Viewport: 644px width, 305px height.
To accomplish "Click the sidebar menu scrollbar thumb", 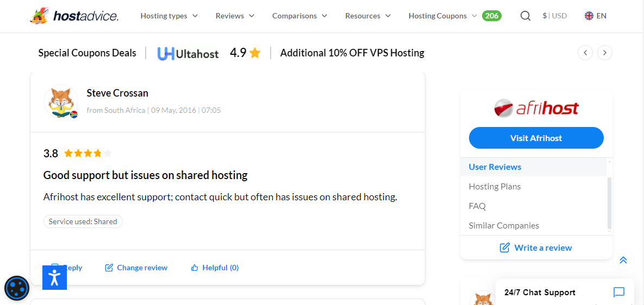I will coord(610,203).
